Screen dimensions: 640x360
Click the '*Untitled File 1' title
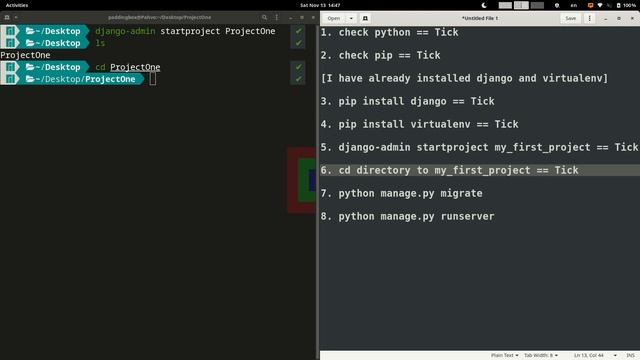tap(480, 18)
